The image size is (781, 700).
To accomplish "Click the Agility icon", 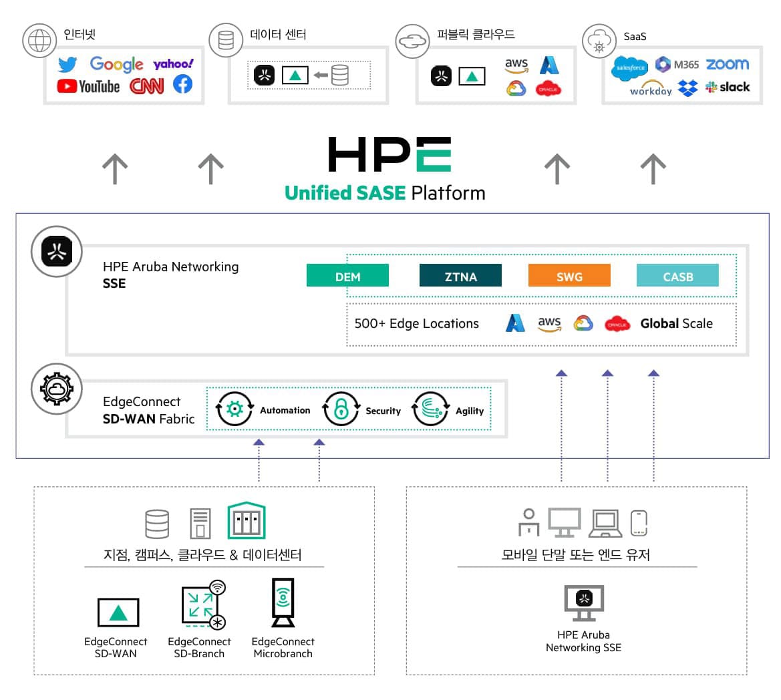I will coord(431,409).
